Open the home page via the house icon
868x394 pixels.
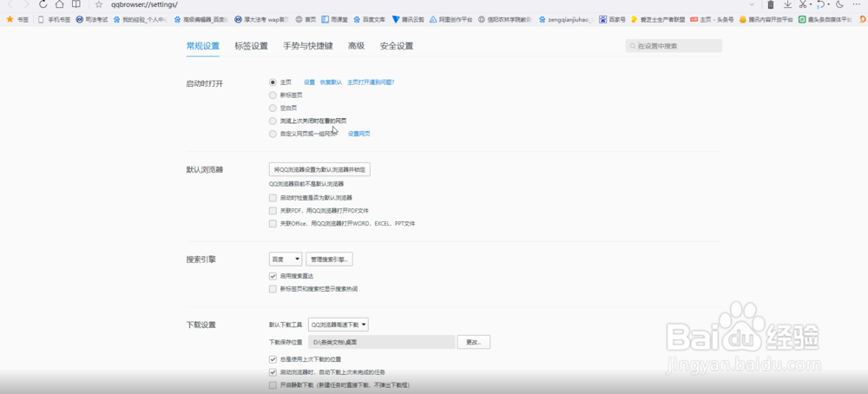click(x=59, y=4)
